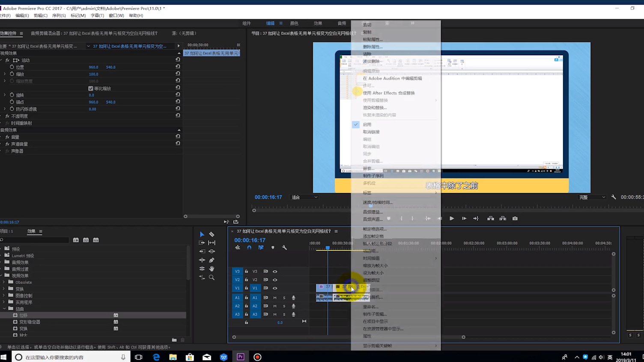Click the YUV effects filter icon
The width and height of the screenshot is (644, 362).
[96, 240]
